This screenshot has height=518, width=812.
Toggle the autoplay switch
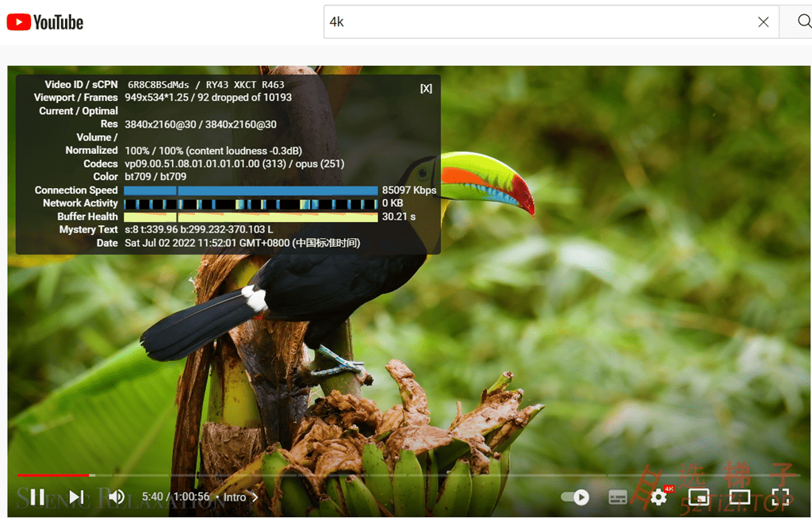tap(575, 497)
